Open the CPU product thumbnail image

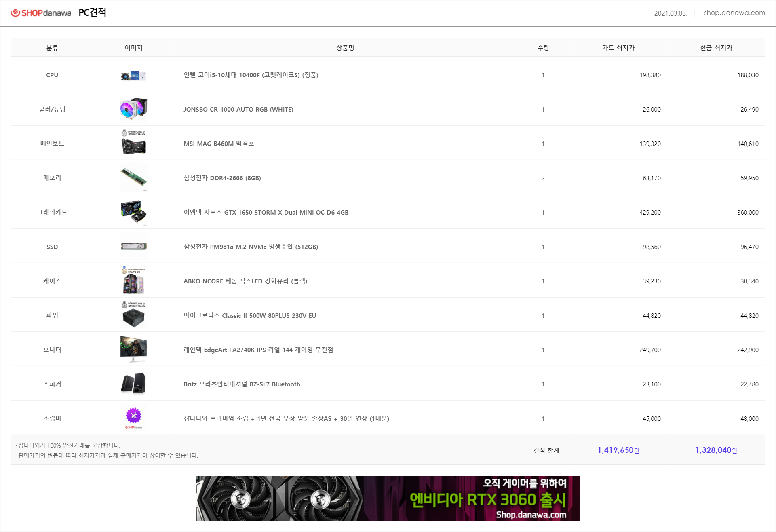(133, 76)
